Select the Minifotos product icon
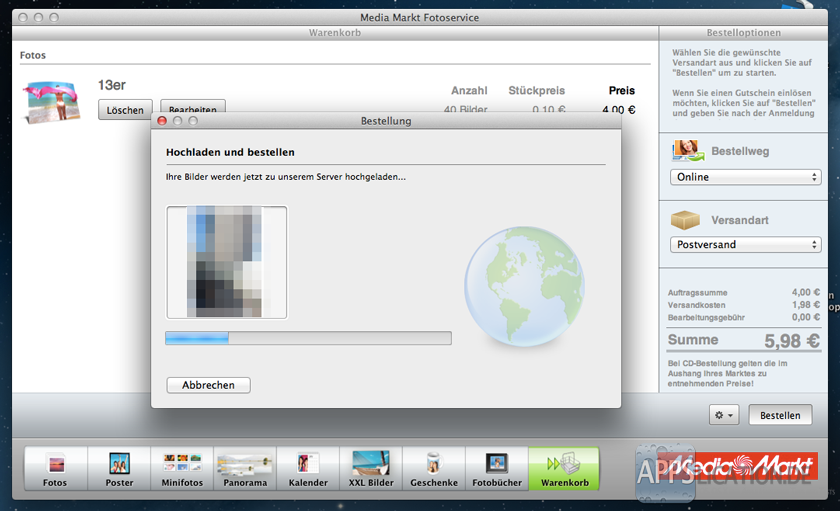This screenshot has width=840, height=511. coord(182,469)
